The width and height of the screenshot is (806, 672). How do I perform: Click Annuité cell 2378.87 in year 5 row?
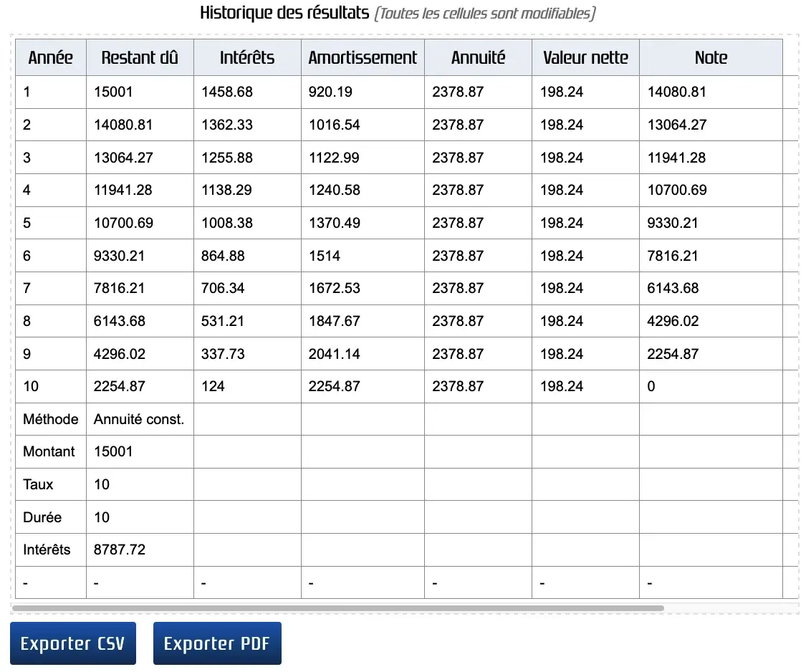[478, 223]
